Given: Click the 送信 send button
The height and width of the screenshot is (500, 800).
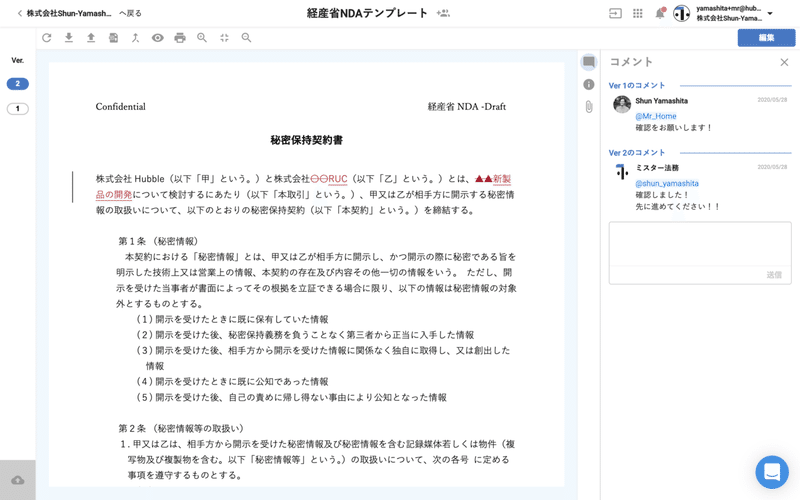Looking at the screenshot, I should point(774,275).
